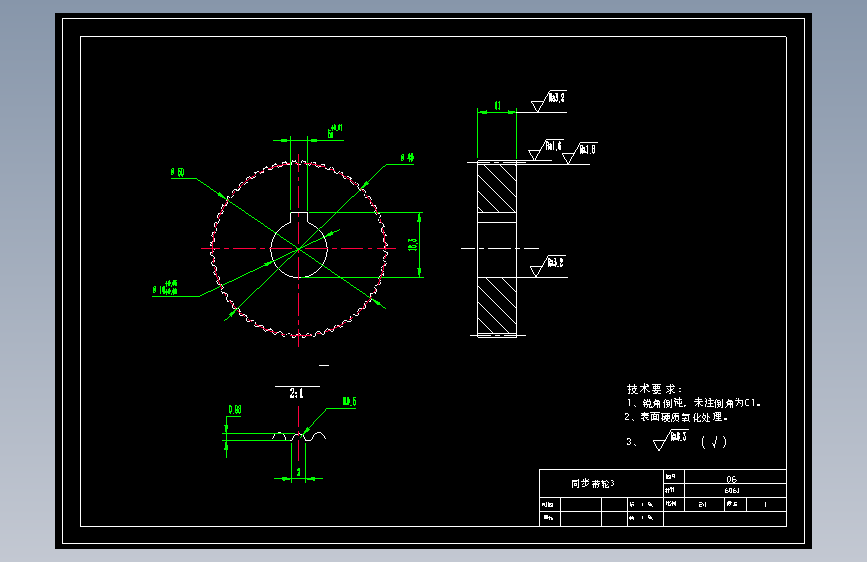
Task: Click the keyway width dimension above the gear
Action: 335,131
